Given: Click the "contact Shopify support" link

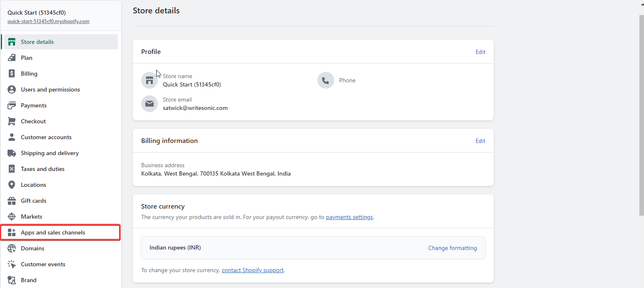Looking at the screenshot, I should [x=252, y=270].
